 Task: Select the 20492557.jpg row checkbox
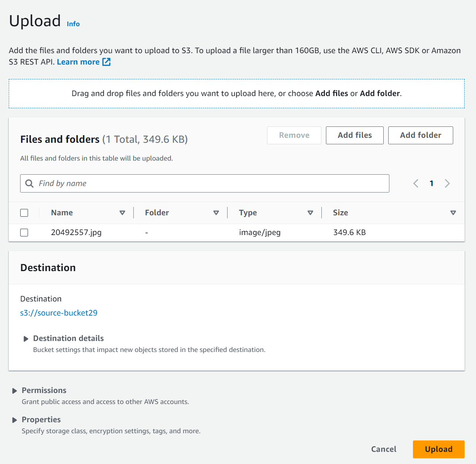click(24, 232)
